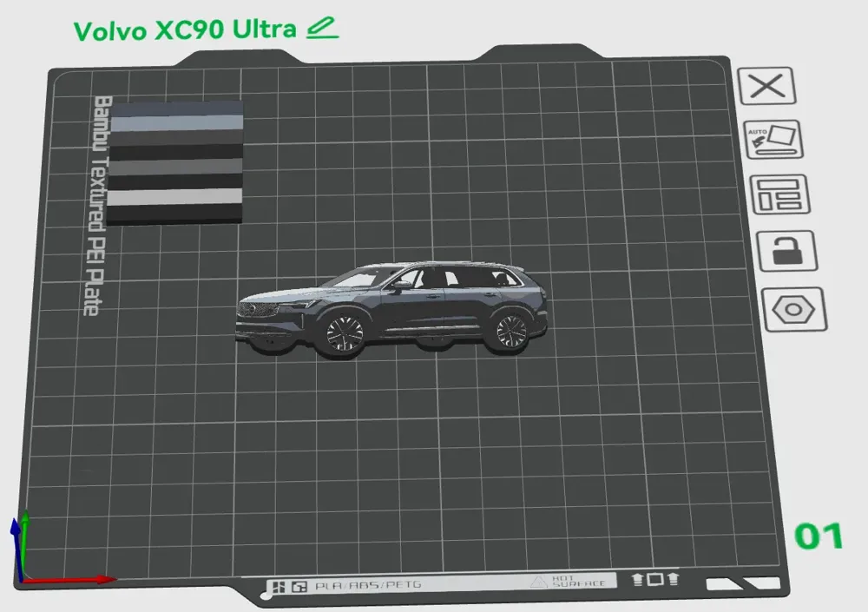Click the plate name 'Volvo XC90 Ultra'

[185, 30]
